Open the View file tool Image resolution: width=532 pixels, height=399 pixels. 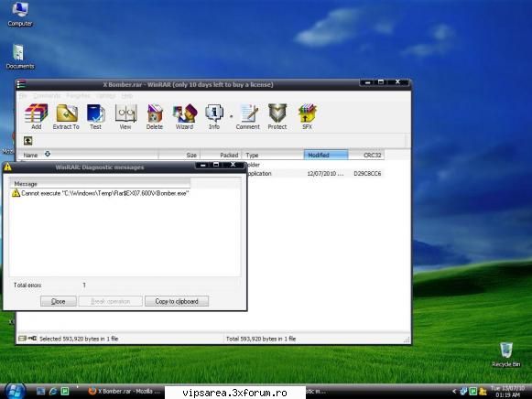pos(125,116)
